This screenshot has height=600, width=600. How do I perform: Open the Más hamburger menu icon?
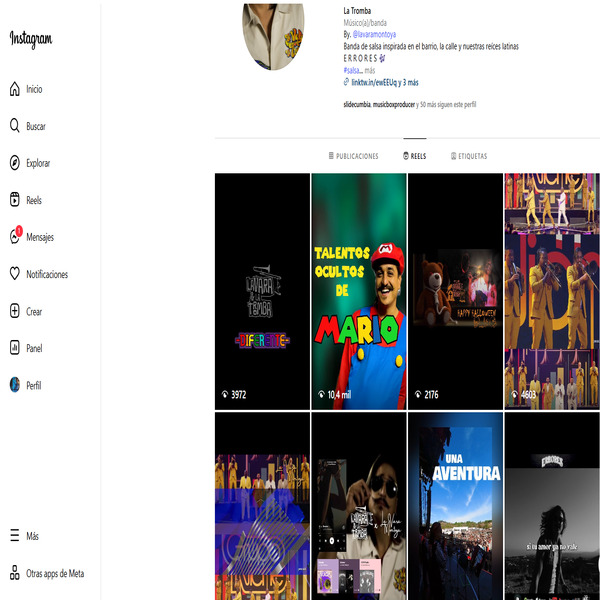[15, 535]
